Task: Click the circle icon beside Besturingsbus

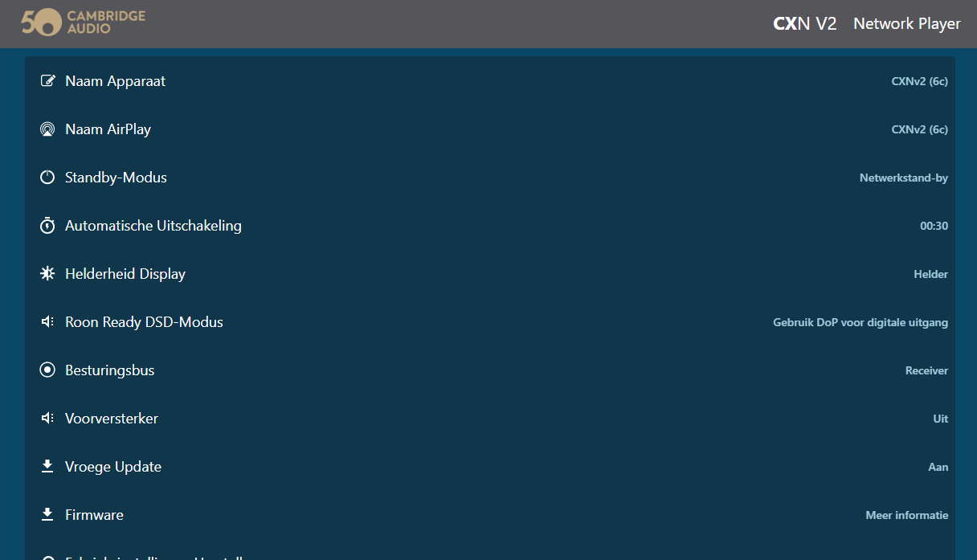Action: 47,370
